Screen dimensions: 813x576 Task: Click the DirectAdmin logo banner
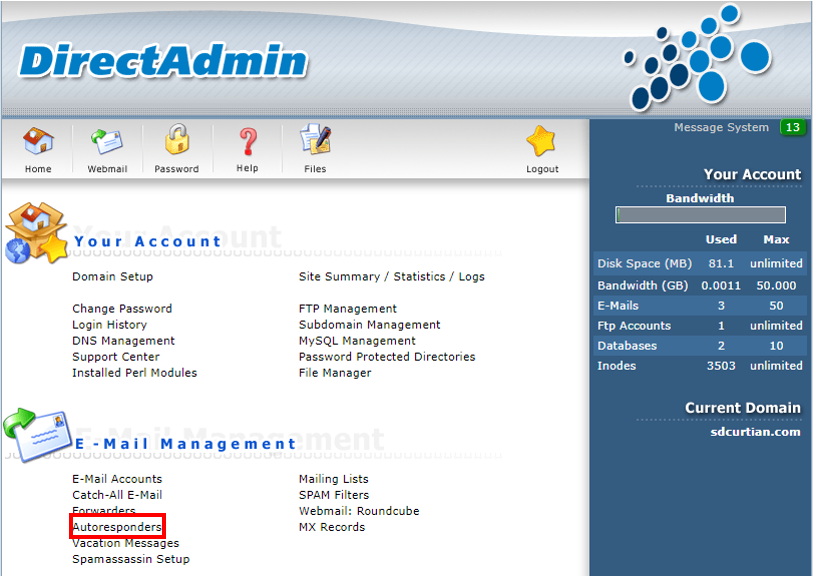(x=164, y=62)
